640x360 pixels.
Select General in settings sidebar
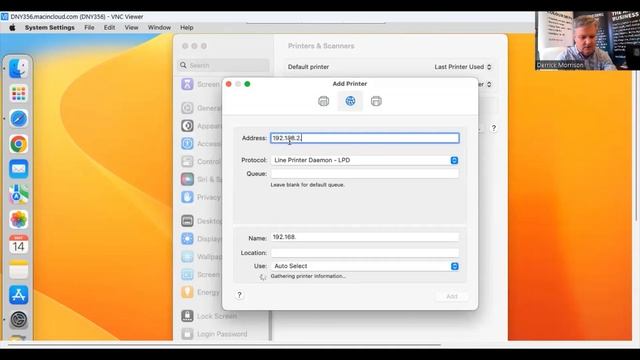coord(201,108)
